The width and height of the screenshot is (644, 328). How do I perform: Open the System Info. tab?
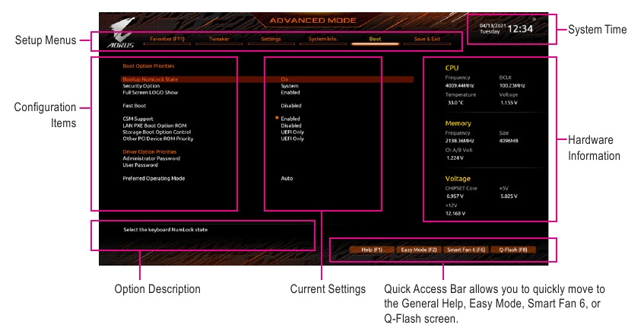tap(322, 39)
